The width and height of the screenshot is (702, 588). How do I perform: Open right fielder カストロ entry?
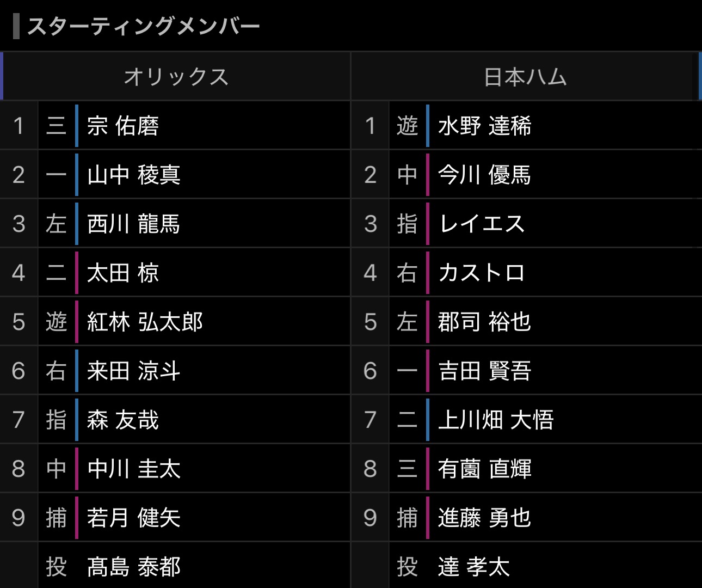coord(482,273)
